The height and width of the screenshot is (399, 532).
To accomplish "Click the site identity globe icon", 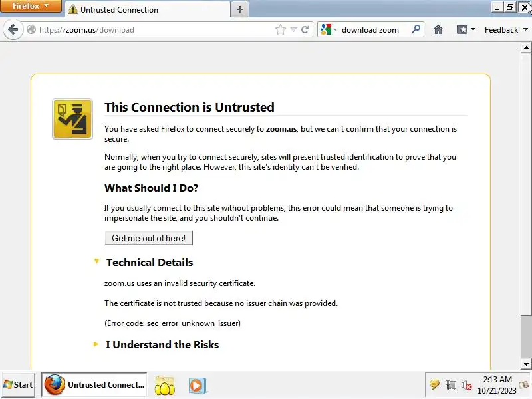I will point(31,30).
